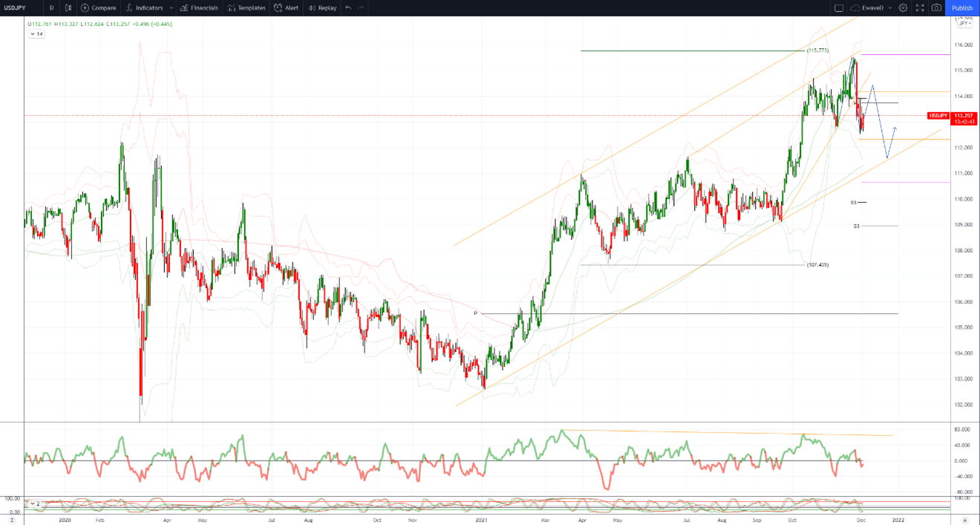Open chart settings gear icon

click(x=903, y=8)
